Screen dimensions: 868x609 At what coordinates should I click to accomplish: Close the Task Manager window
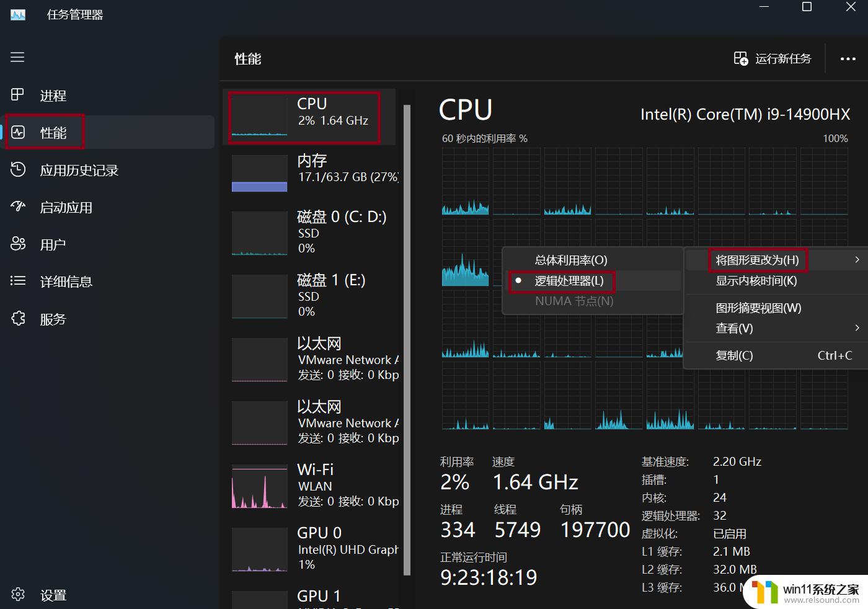(851, 7)
